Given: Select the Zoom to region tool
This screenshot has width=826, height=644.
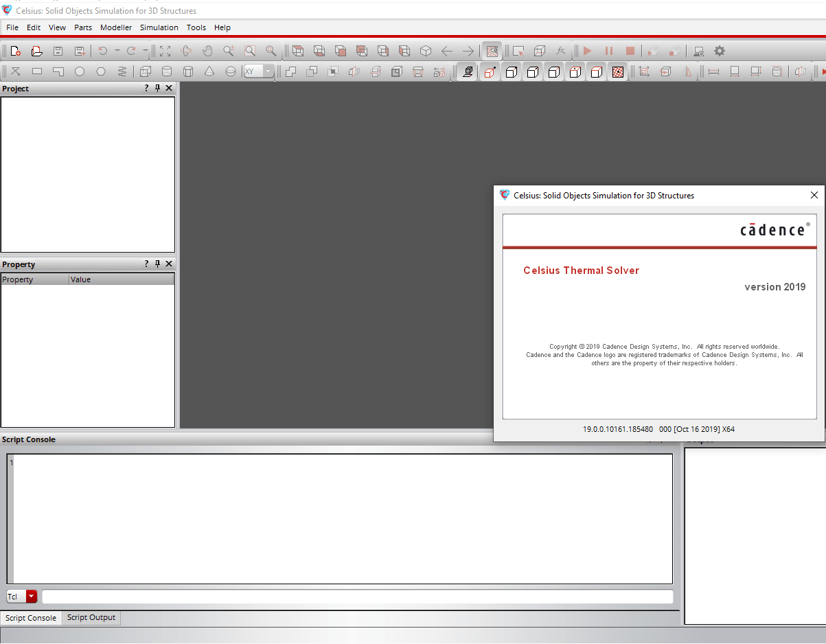Looking at the screenshot, I should pyautogui.click(x=250, y=51).
